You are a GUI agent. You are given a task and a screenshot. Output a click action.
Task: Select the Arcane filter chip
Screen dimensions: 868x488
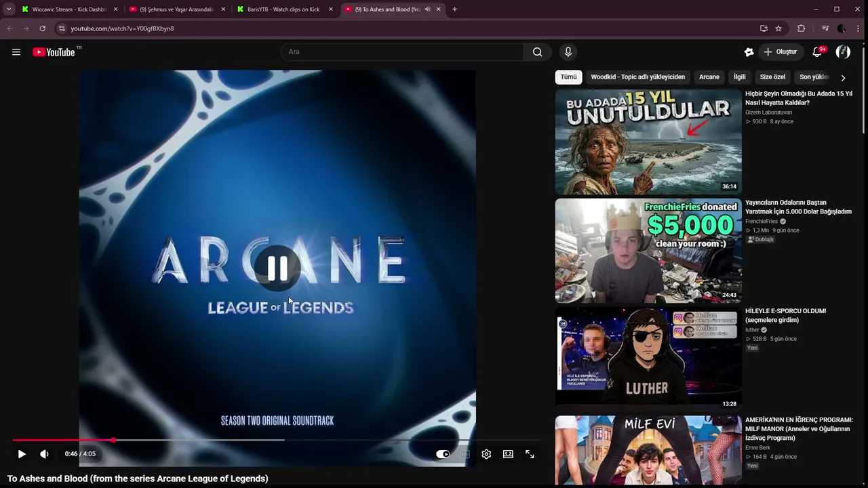(709, 77)
